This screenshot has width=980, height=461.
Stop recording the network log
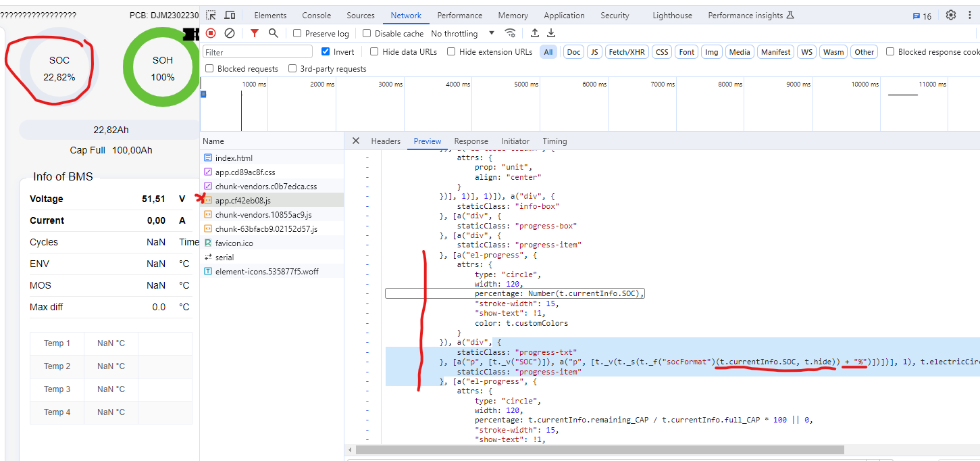tap(211, 33)
